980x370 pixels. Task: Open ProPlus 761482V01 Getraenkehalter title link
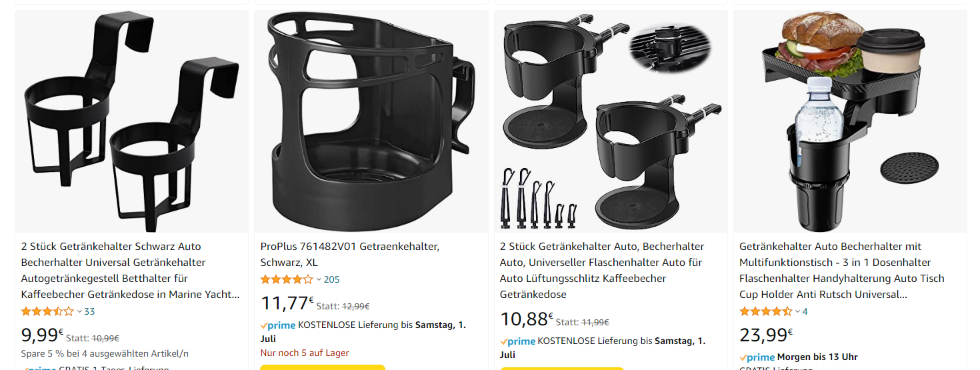tap(350, 255)
